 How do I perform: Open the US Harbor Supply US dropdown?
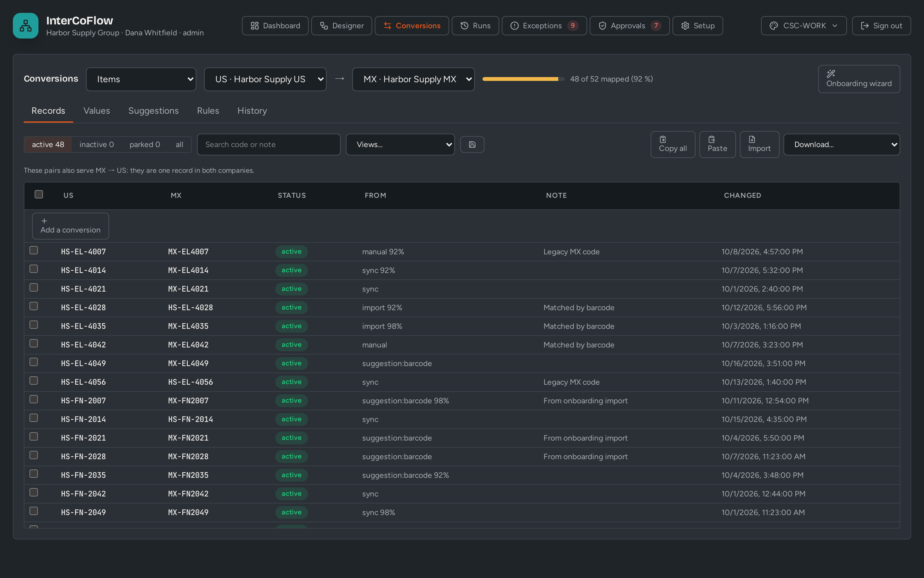pyautogui.click(x=265, y=79)
